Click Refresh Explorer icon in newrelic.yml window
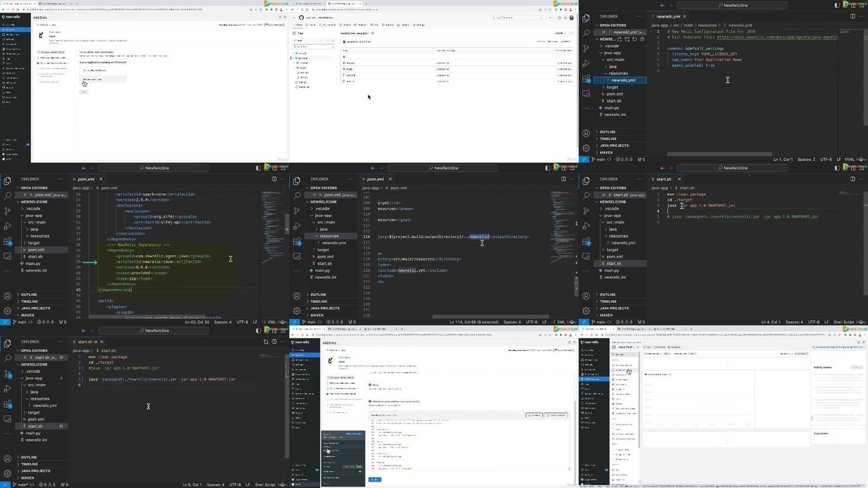This screenshot has width=868, height=488. pos(635,39)
